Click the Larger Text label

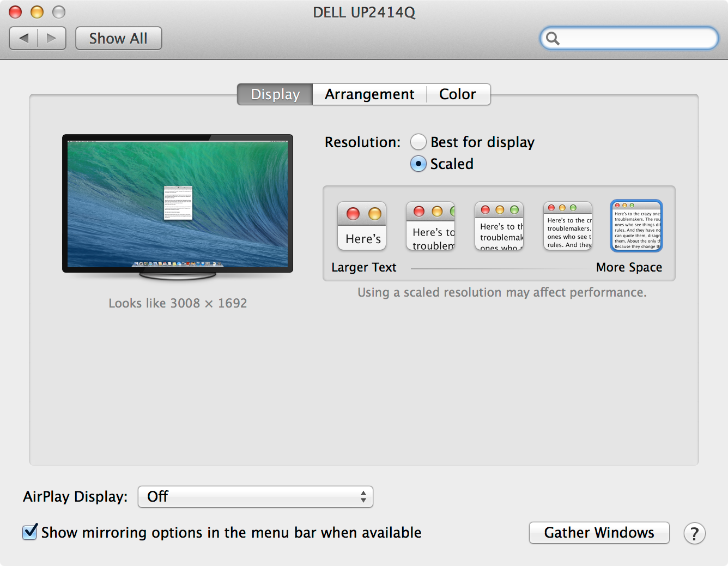pyautogui.click(x=364, y=267)
